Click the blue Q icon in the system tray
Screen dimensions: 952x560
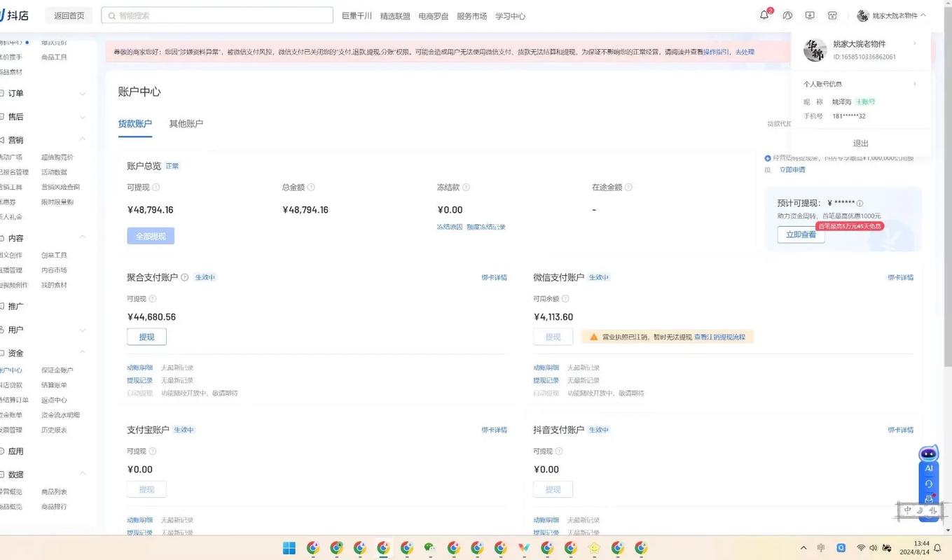click(841, 547)
